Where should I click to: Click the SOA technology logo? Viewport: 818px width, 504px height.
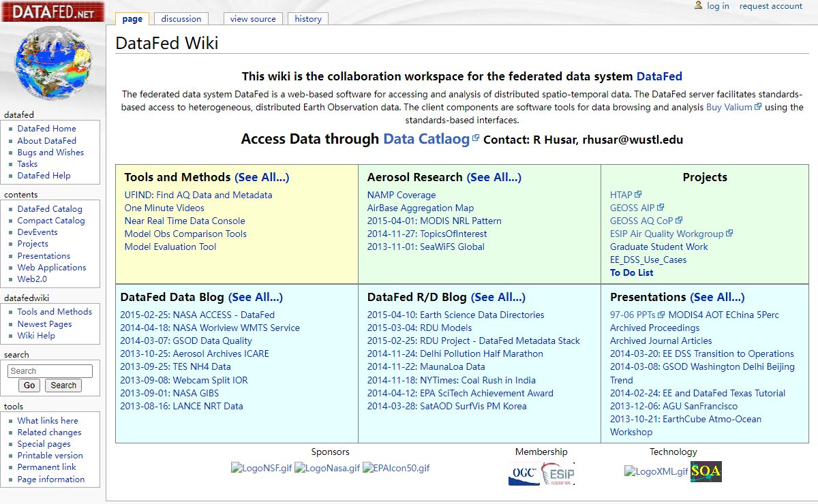pyautogui.click(x=706, y=471)
